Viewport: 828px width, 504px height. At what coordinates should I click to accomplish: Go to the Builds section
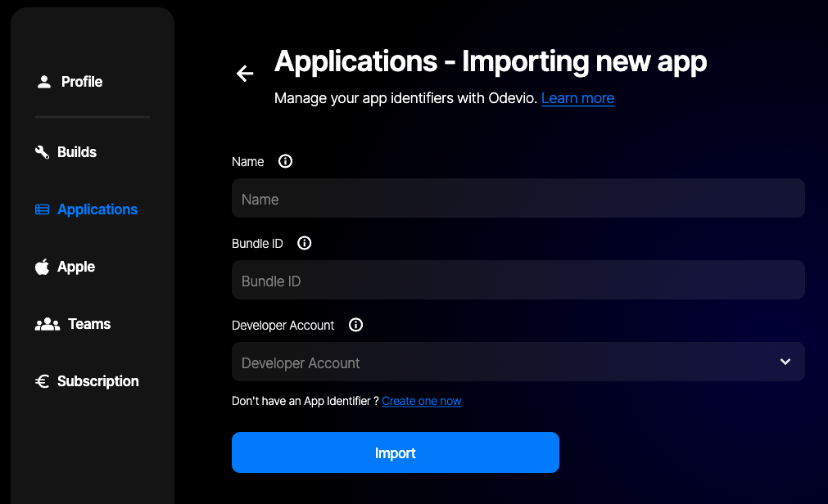click(x=77, y=152)
